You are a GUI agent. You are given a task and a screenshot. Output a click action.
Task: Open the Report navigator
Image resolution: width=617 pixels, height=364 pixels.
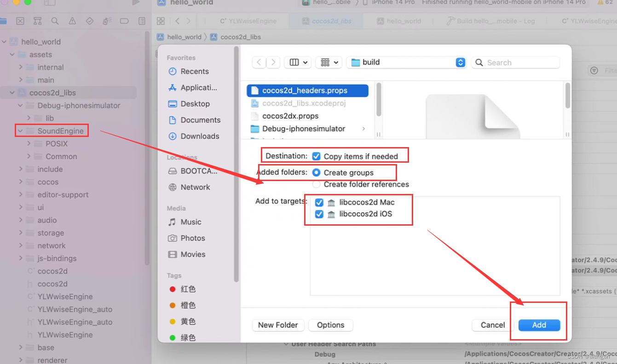coord(141,21)
